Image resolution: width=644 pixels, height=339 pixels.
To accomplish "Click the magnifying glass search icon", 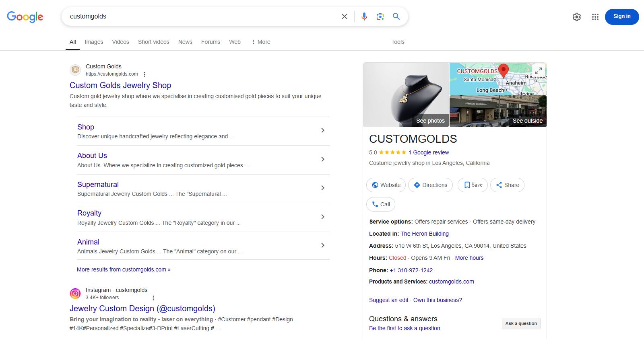I will tap(396, 16).
